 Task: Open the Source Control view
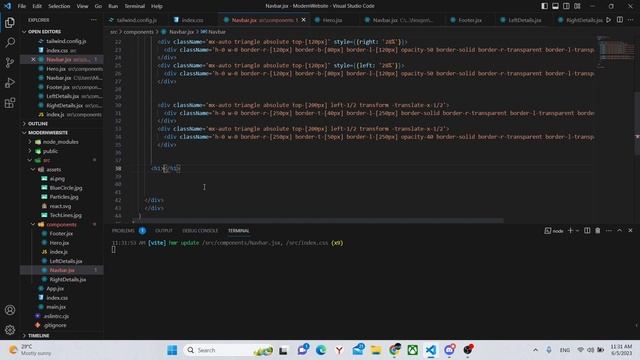10,62
